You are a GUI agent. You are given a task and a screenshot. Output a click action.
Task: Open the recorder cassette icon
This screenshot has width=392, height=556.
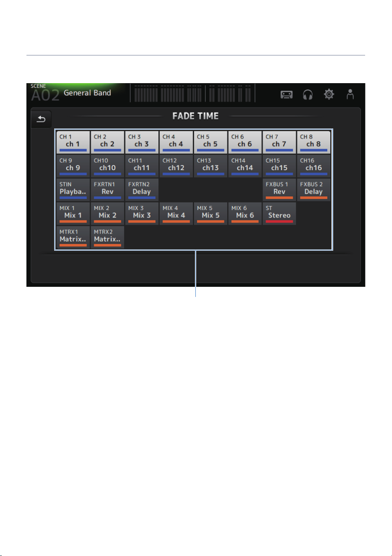tap(287, 94)
